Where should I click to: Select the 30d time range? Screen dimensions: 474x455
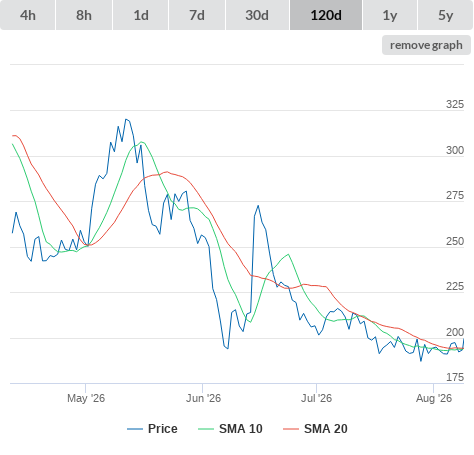point(257,15)
